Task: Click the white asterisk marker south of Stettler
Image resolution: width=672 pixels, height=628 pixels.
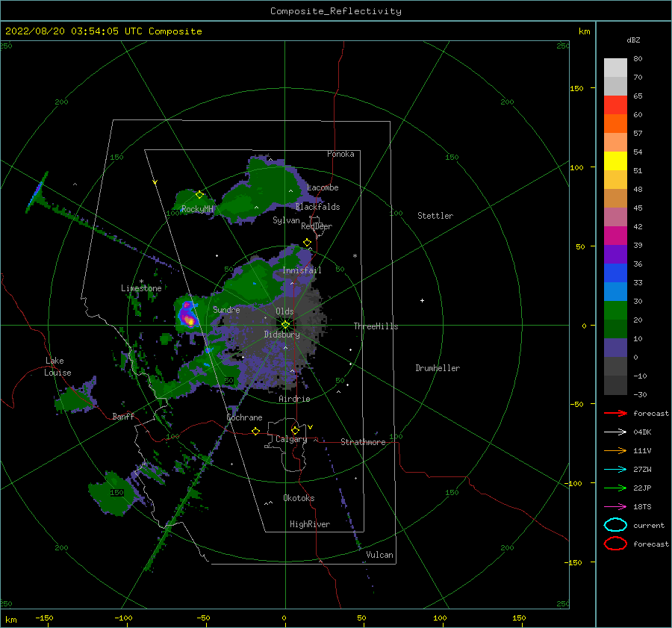Action: pyautogui.click(x=355, y=256)
